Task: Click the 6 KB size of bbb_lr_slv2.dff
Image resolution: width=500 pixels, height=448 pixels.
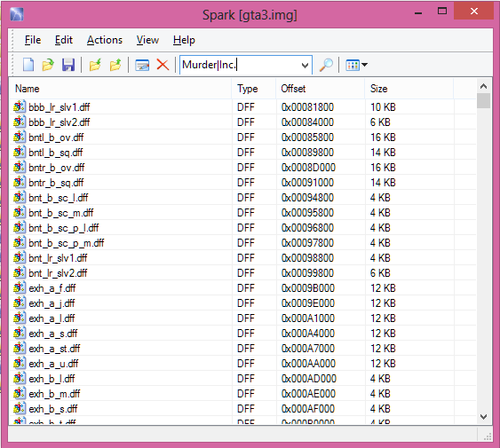Action: tap(380, 122)
